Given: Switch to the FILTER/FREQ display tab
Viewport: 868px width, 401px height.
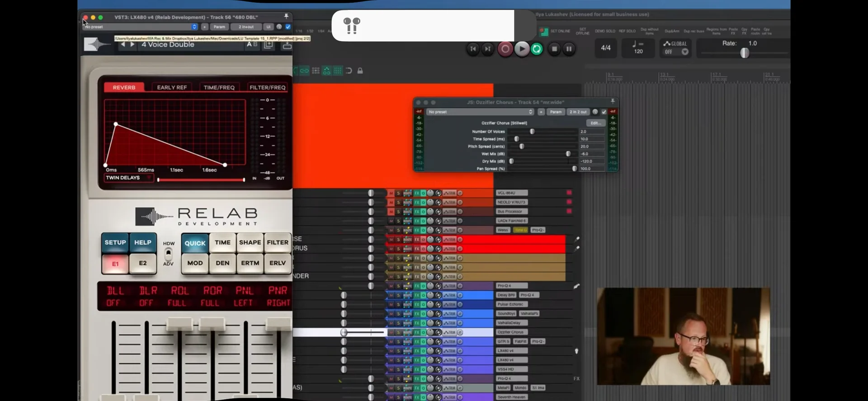Looking at the screenshot, I should 268,87.
